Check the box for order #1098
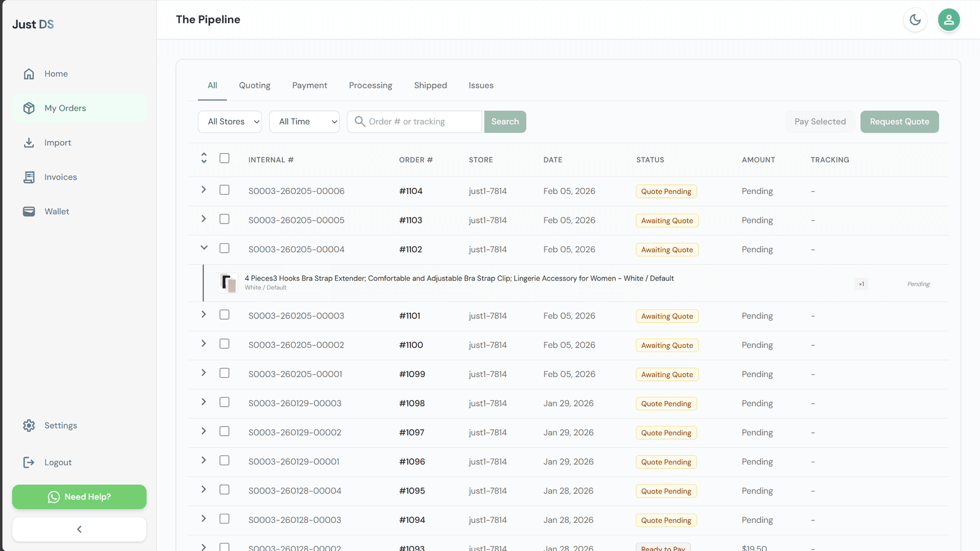980x551 pixels. [225, 402]
